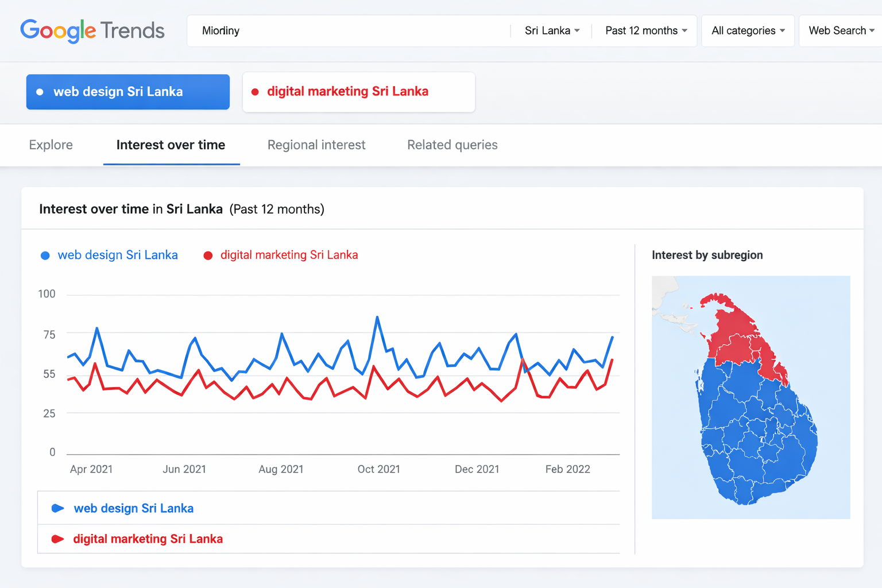
Task: Click the blue tag icon beside web design row
Action: (57, 508)
